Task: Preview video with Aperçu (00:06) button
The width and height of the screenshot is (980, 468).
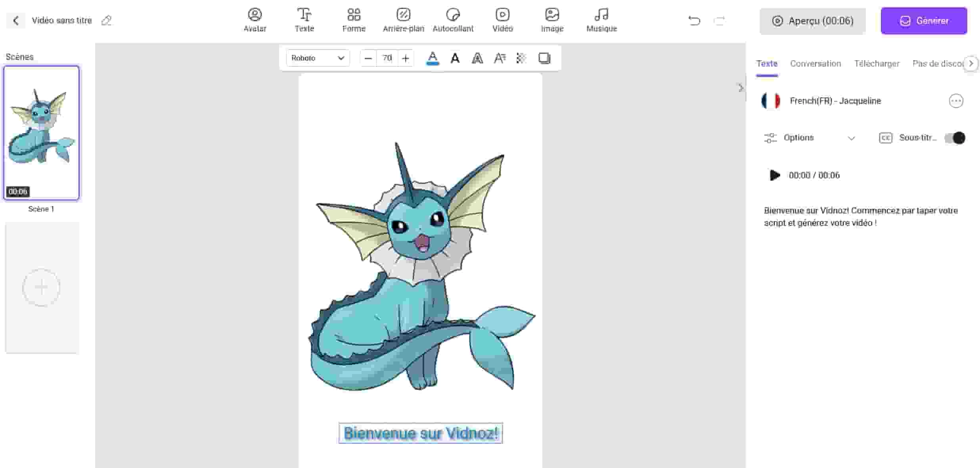Action: 812,21
